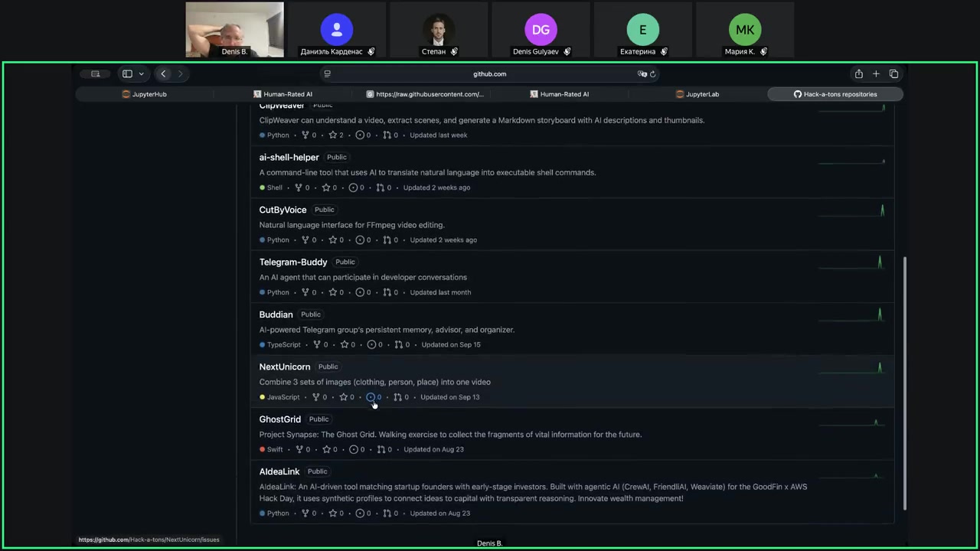The height and width of the screenshot is (551, 980).
Task: Click the issues icon for NextUnicorn
Action: 371,397
